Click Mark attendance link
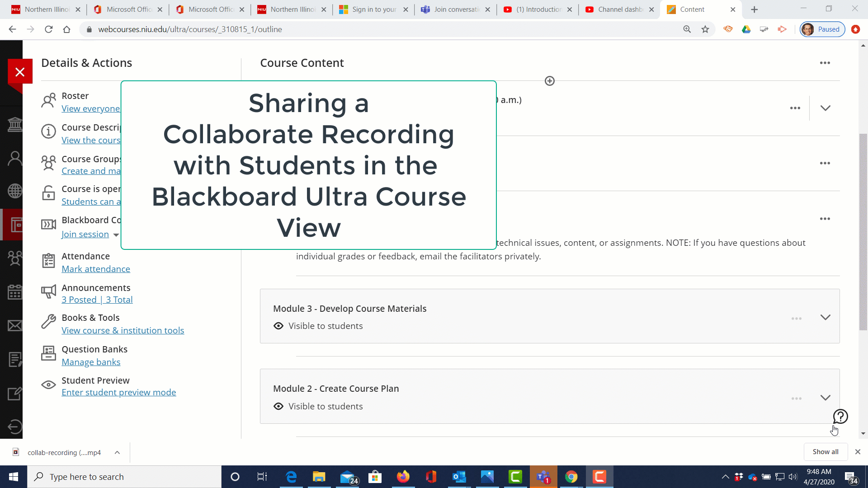This screenshot has width=868, height=488. point(96,269)
